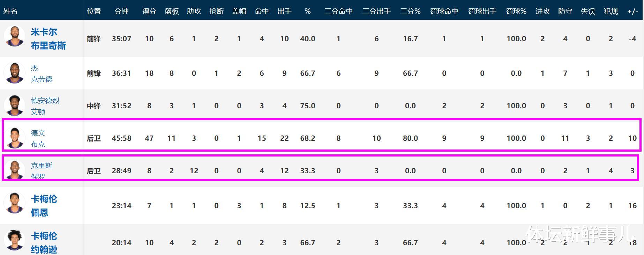Sort table by 助攻 header

[194, 11]
